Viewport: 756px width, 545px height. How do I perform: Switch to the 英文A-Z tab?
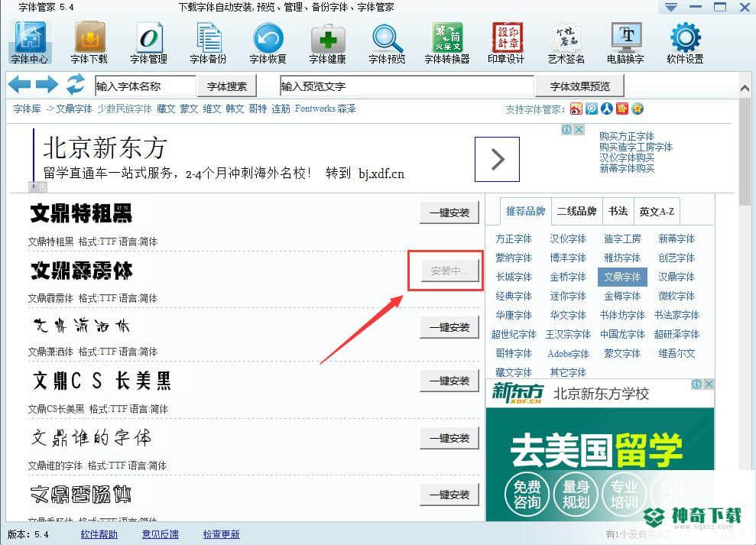tap(657, 211)
